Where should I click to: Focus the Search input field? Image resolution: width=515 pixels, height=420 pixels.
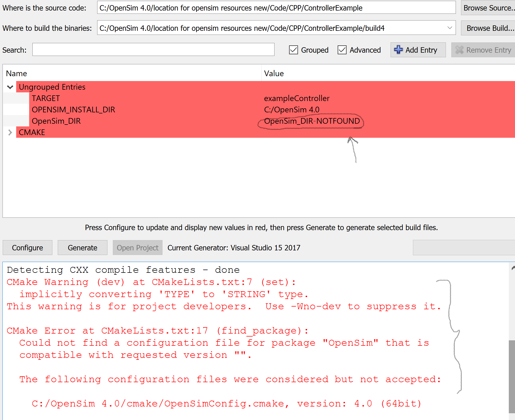click(x=153, y=50)
